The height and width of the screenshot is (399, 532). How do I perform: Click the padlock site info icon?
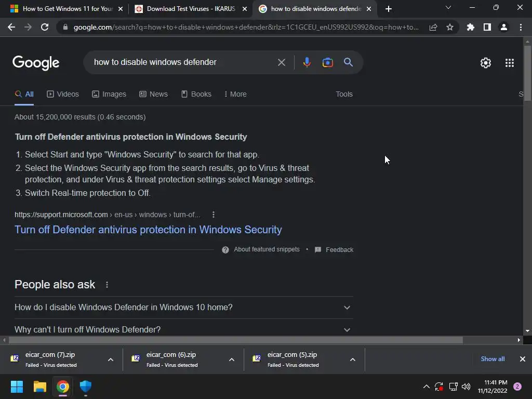click(65, 27)
